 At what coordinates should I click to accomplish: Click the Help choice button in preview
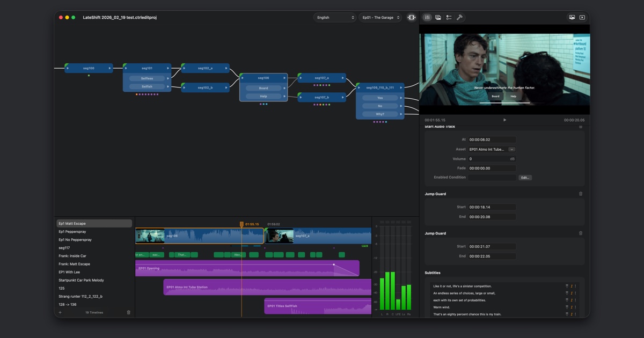[514, 97]
